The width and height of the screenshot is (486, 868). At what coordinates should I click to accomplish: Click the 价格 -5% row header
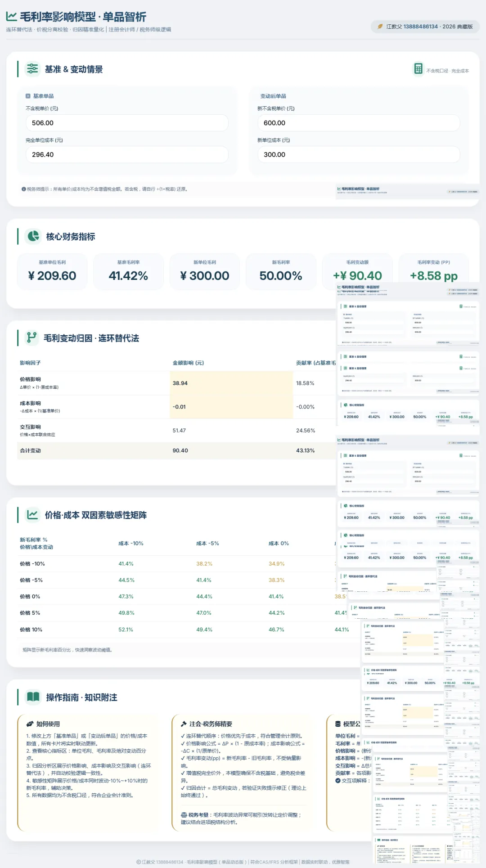[31, 580]
